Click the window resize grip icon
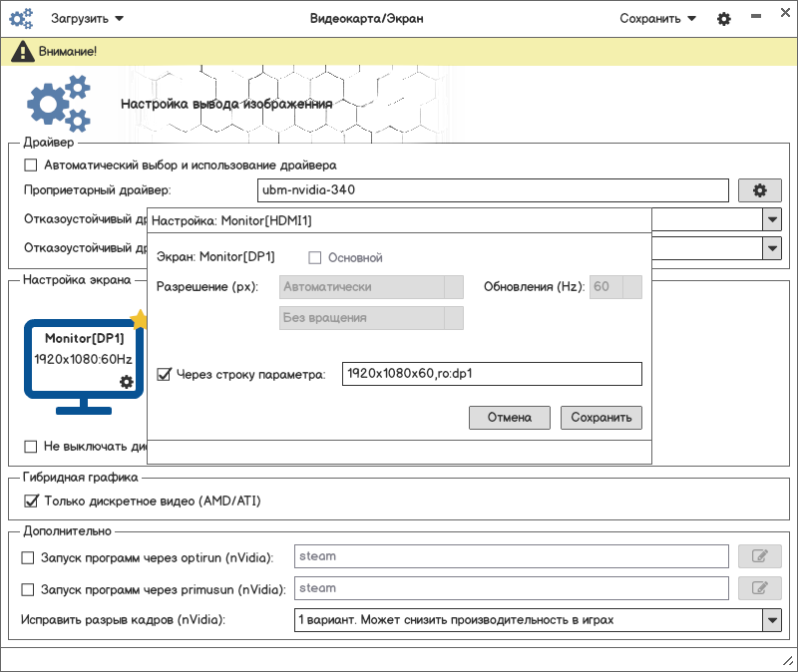 787,661
